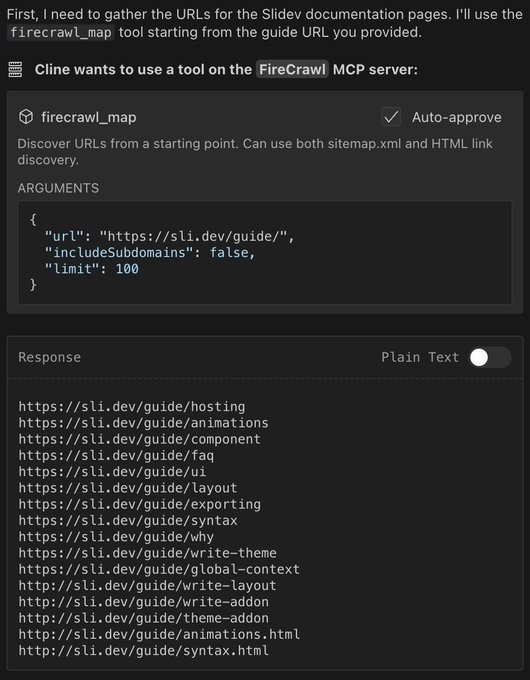Image resolution: width=530 pixels, height=680 pixels.
Task: Open the guide/write-theme URL
Action: tap(147, 553)
